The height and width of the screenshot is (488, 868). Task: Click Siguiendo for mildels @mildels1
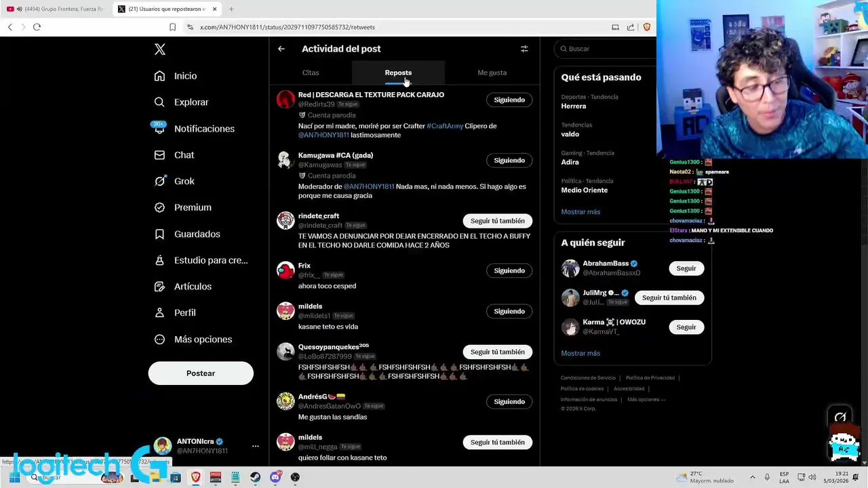(x=509, y=311)
